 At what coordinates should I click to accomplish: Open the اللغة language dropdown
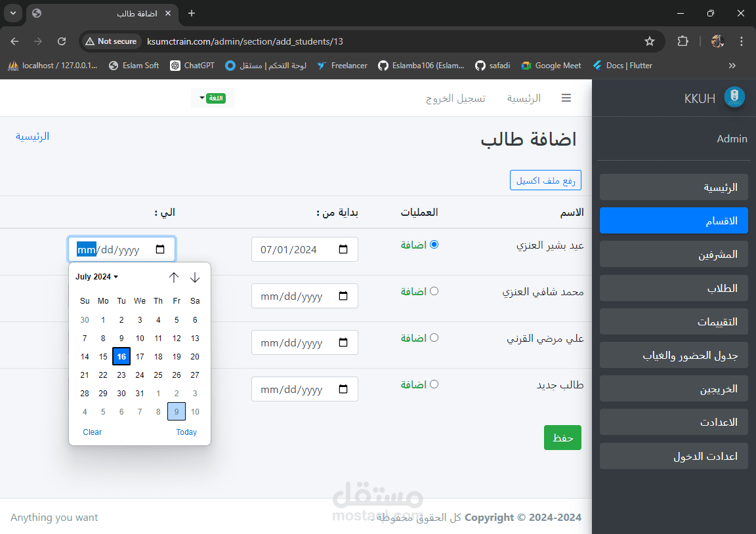click(x=213, y=98)
